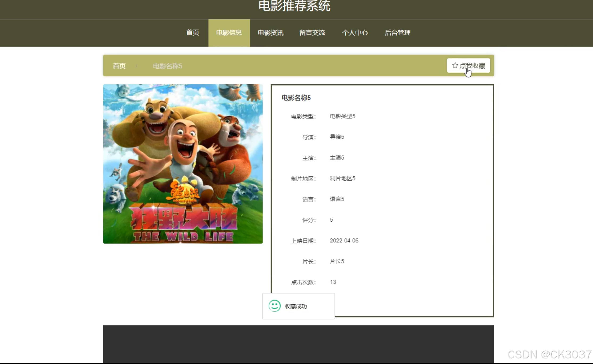Click the 点我收藏 favorite button

(468, 65)
